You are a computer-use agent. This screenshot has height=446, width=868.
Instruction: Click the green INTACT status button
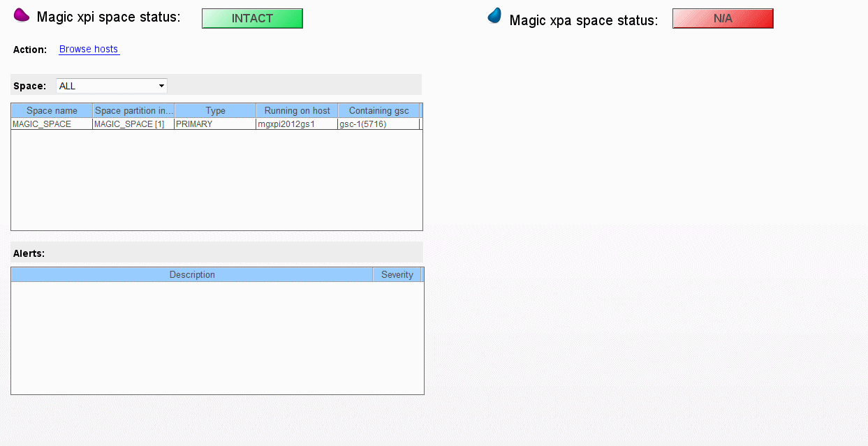tap(252, 19)
